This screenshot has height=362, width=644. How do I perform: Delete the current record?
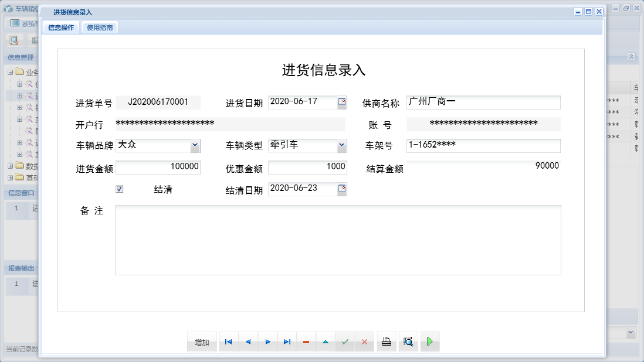tap(306, 341)
